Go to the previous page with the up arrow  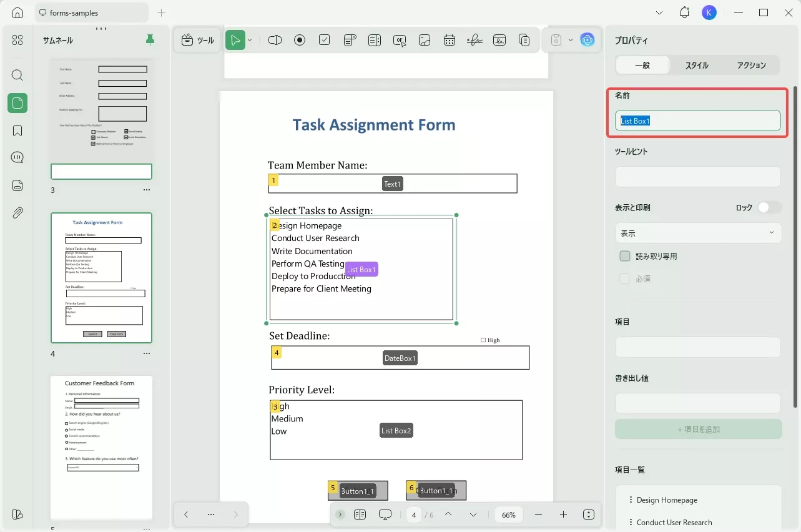coord(448,515)
